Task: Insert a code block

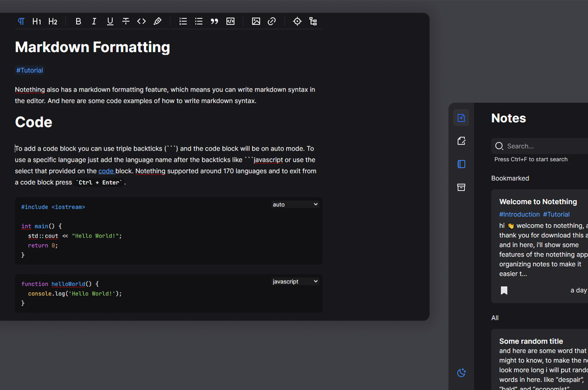Action: coord(230,22)
